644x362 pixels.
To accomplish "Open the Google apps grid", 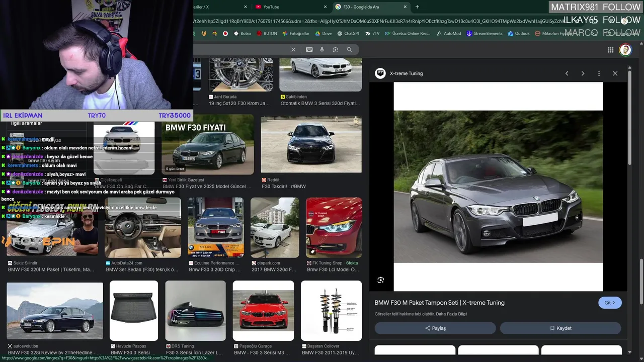I will click(x=610, y=50).
